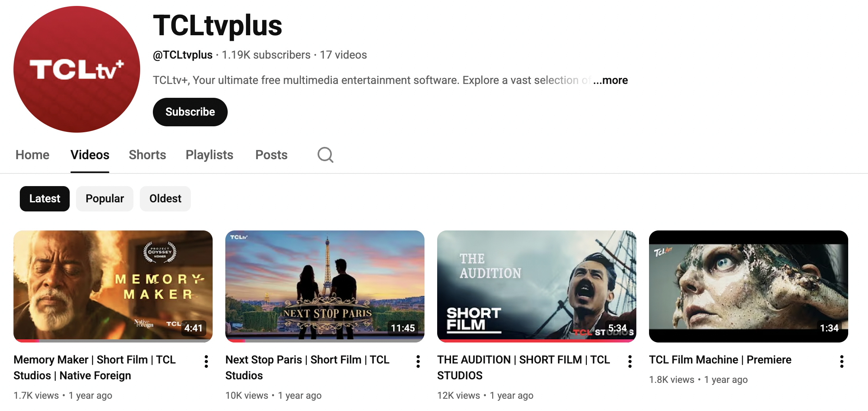Sort videos by Popular
Screen dimensions: 868x411
pos(105,199)
